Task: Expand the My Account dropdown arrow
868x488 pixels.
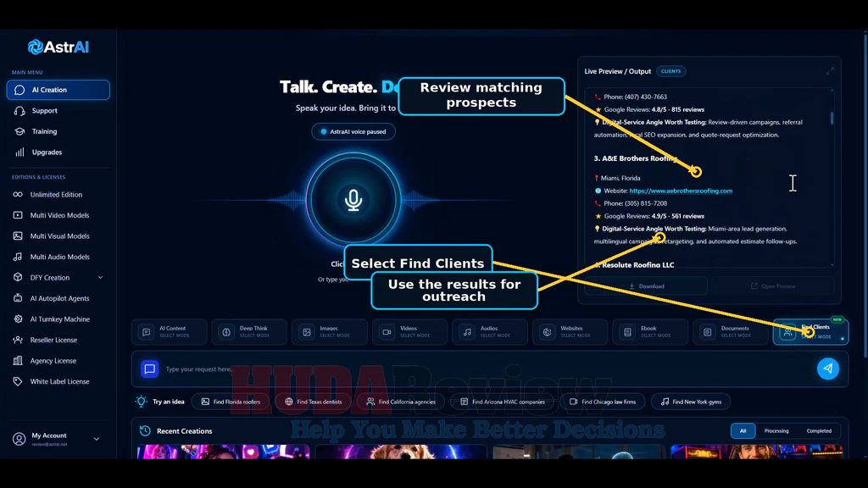Action: [97, 439]
